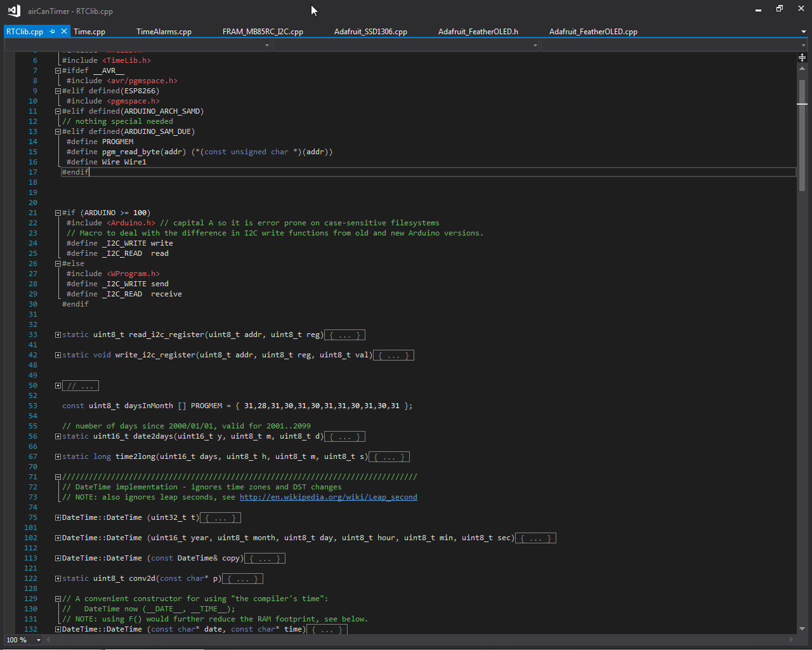The width and height of the screenshot is (812, 650).
Task: Click the Visual Studio logo icon
Action: [x=14, y=10]
